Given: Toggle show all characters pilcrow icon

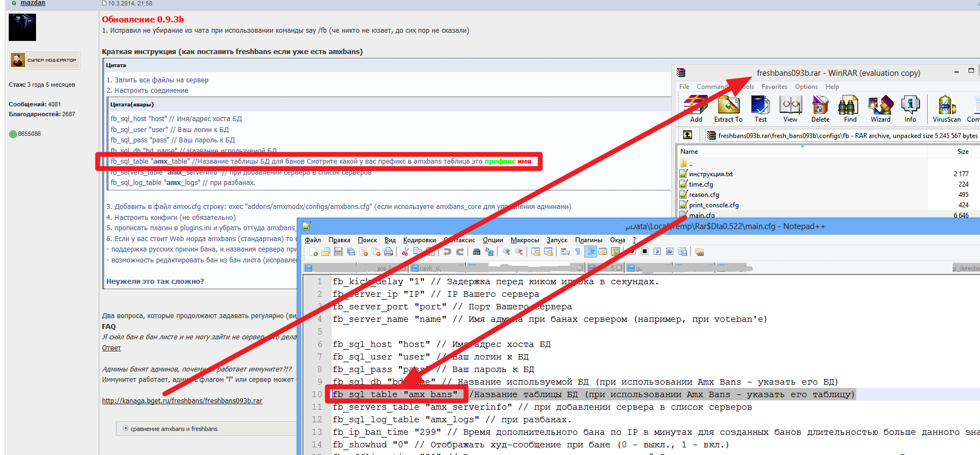Looking at the screenshot, I should point(577,252).
